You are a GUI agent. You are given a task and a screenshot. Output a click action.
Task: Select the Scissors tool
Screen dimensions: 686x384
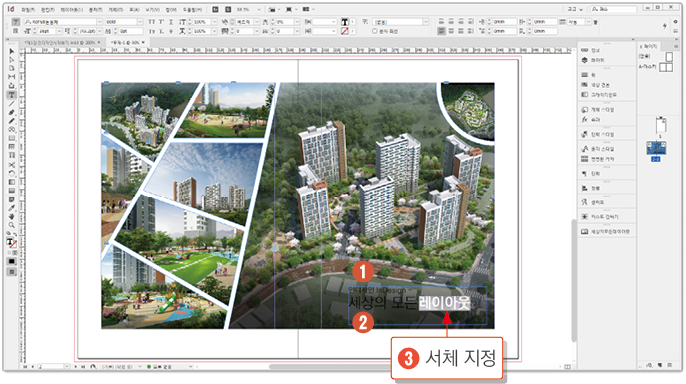click(12, 164)
